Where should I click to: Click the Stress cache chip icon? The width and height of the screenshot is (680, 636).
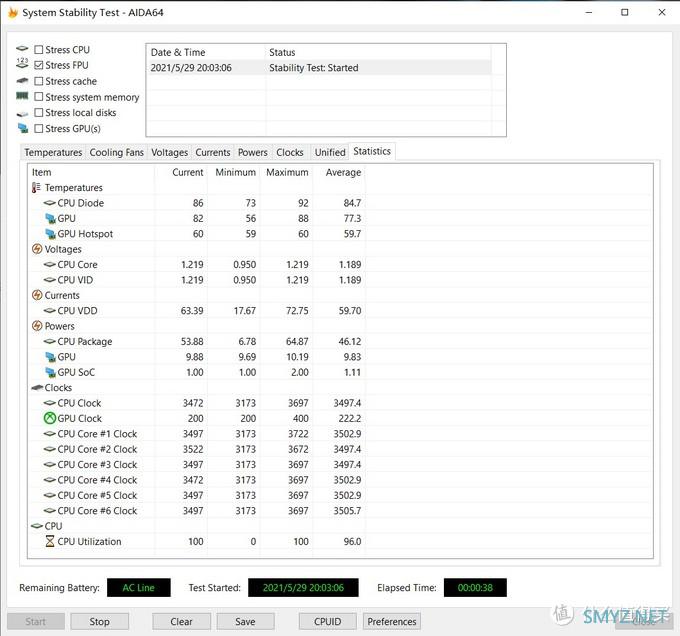coord(22,81)
